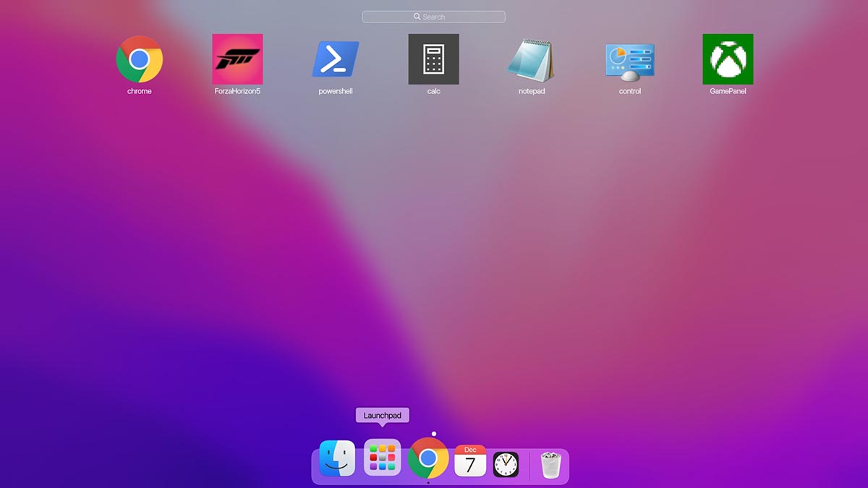Open the GamePanel Xbox icon
The width and height of the screenshot is (868, 488).
(728, 59)
